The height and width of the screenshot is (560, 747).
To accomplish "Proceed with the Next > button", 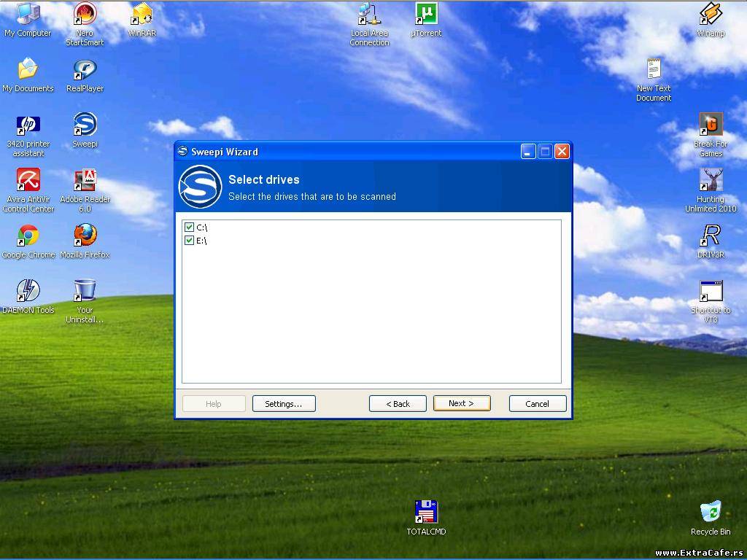I will 462,403.
